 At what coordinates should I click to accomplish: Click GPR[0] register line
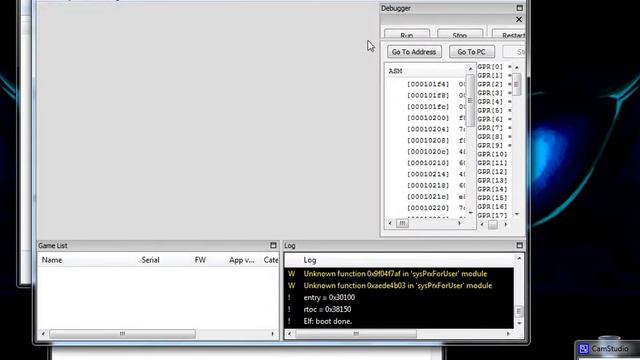click(494, 67)
